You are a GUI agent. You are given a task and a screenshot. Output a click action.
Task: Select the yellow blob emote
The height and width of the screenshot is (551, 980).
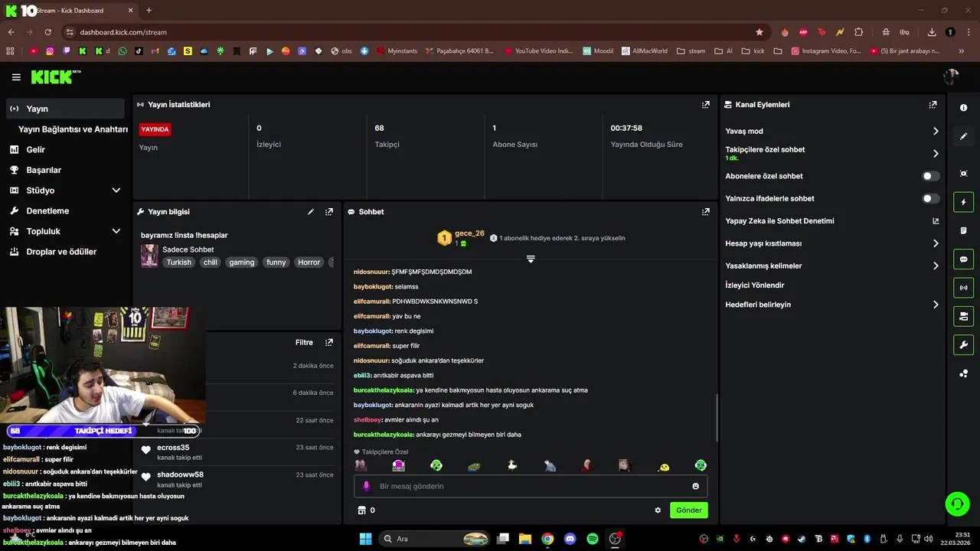pyautogui.click(x=663, y=466)
